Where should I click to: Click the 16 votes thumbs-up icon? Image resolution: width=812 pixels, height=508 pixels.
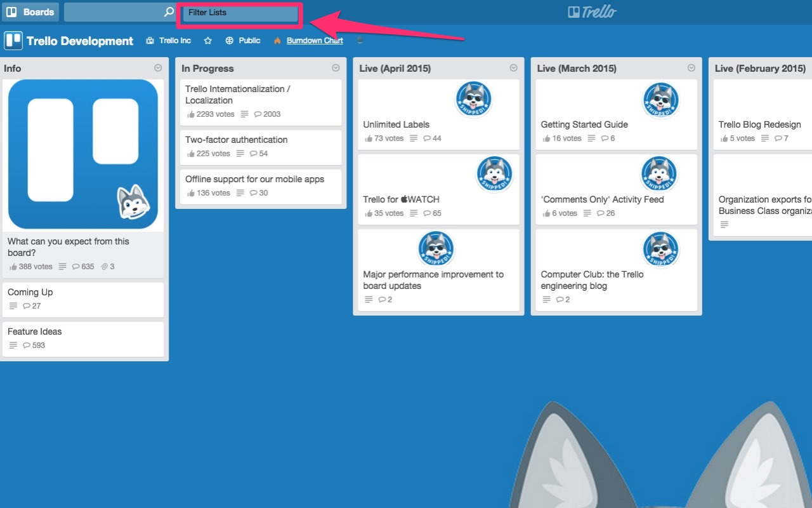tap(546, 138)
